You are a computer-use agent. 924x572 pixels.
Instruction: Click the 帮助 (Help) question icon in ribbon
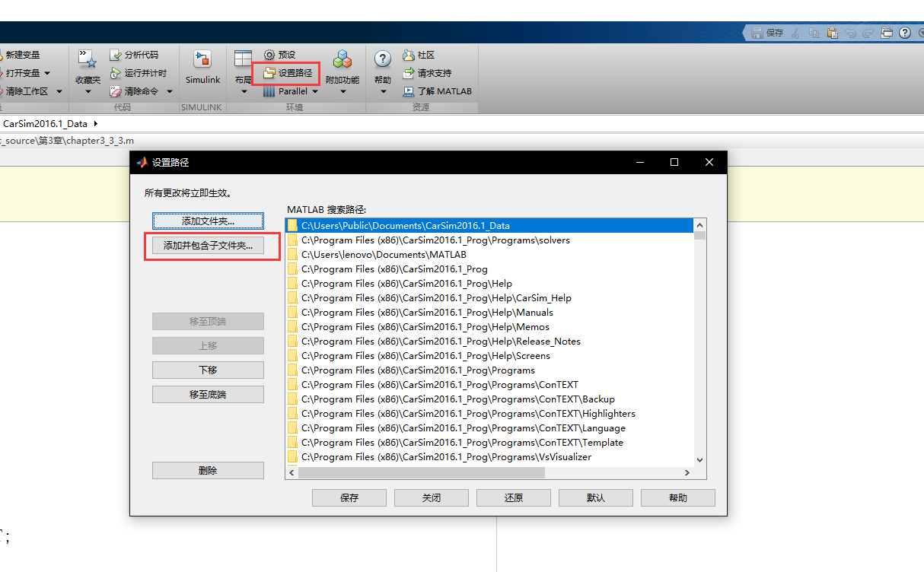pos(383,59)
